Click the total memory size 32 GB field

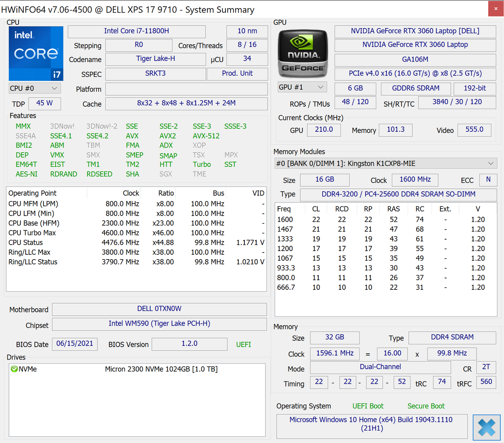click(335, 337)
